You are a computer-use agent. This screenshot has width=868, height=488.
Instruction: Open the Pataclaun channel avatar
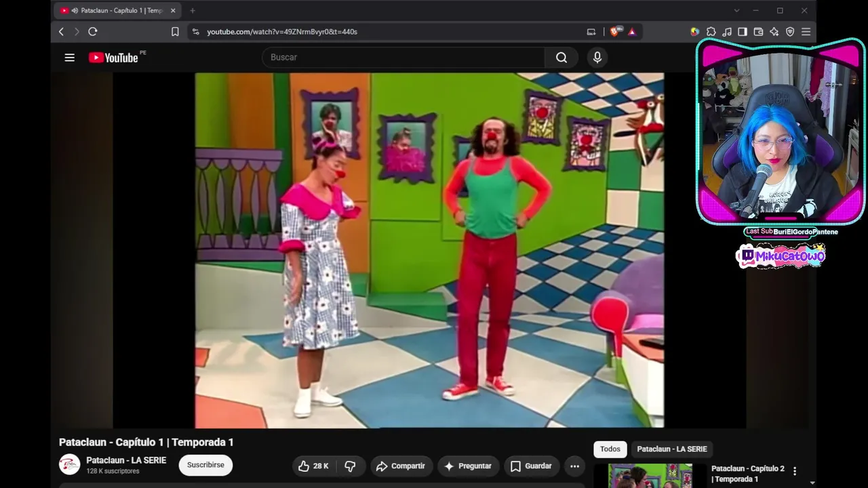(69, 465)
